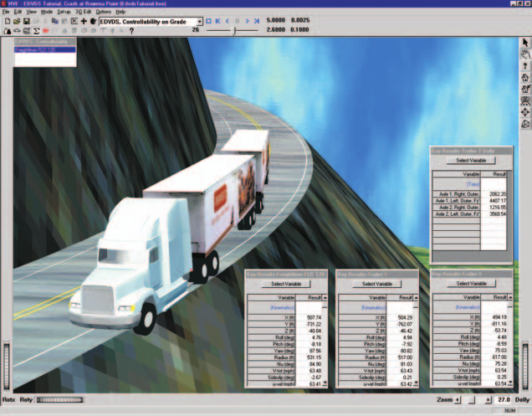Select the arrow pick tool in viewer toolbar
Viewport: 532px width, 416px height.
pyautogui.click(x=525, y=43)
